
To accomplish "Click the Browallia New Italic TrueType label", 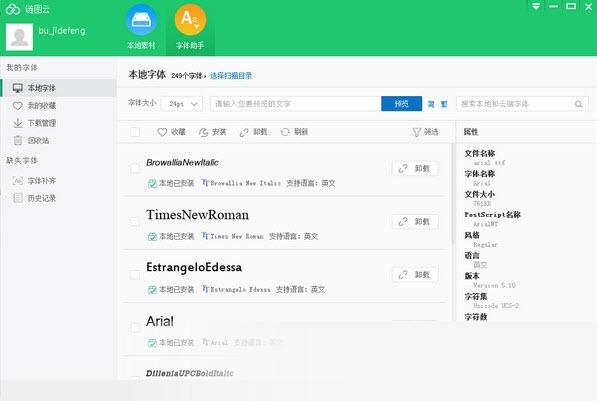I will click(241, 183).
